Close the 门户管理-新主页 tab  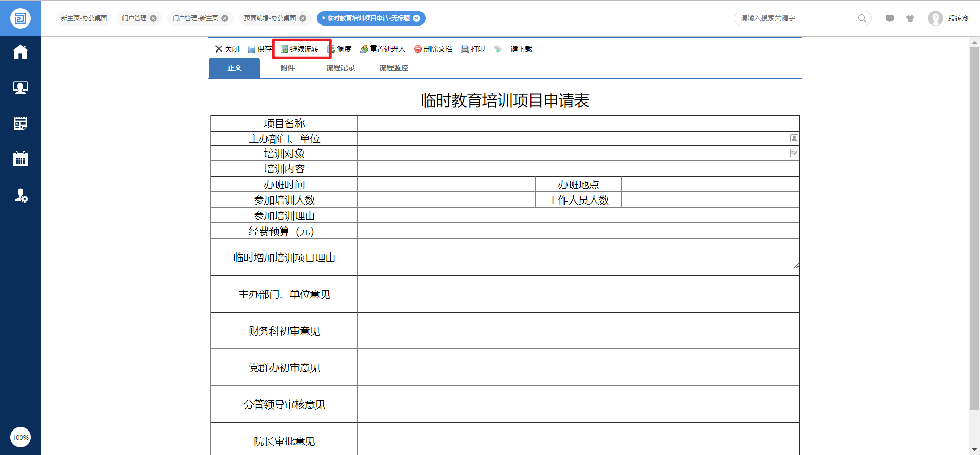pyautogui.click(x=225, y=18)
